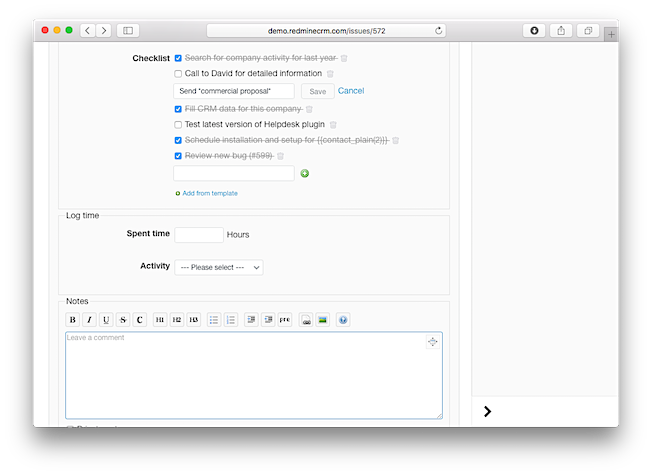The image size is (652, 475).
Task: Delete 'Call to David' checklist item
Action: pos(330,74)
